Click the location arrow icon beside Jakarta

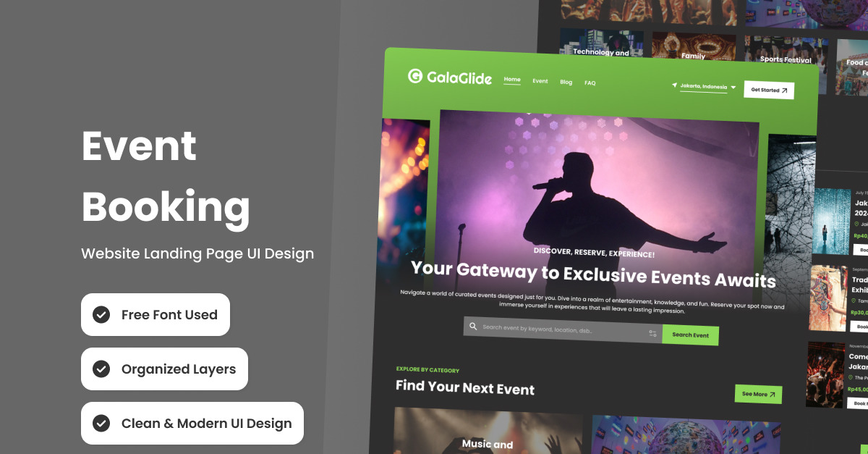675,85
